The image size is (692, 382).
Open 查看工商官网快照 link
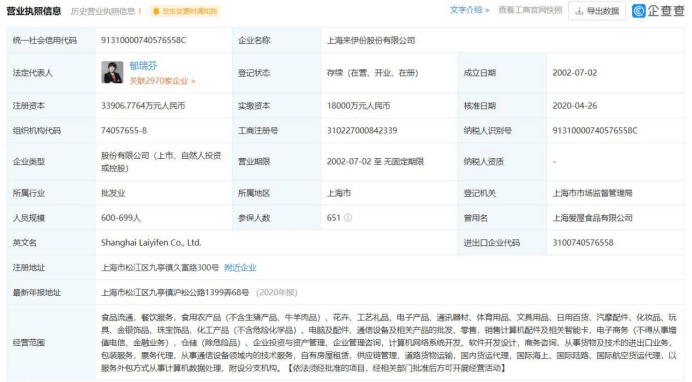click(530, 10)
